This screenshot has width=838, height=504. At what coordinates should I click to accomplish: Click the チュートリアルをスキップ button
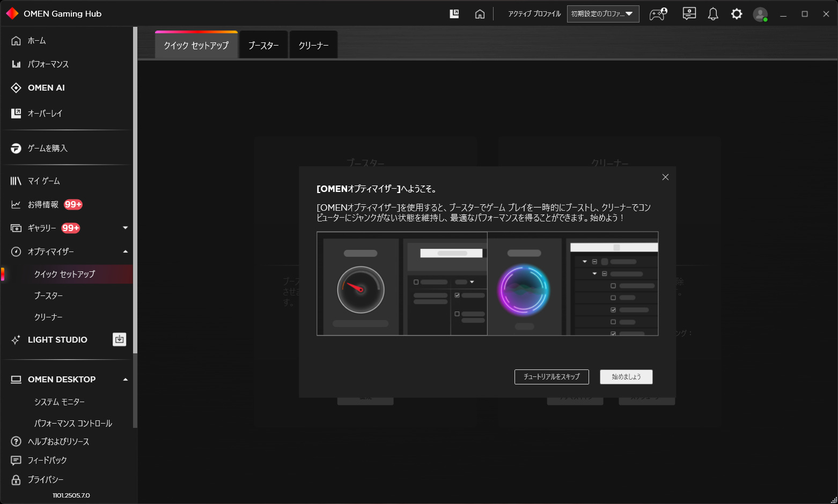552,377
